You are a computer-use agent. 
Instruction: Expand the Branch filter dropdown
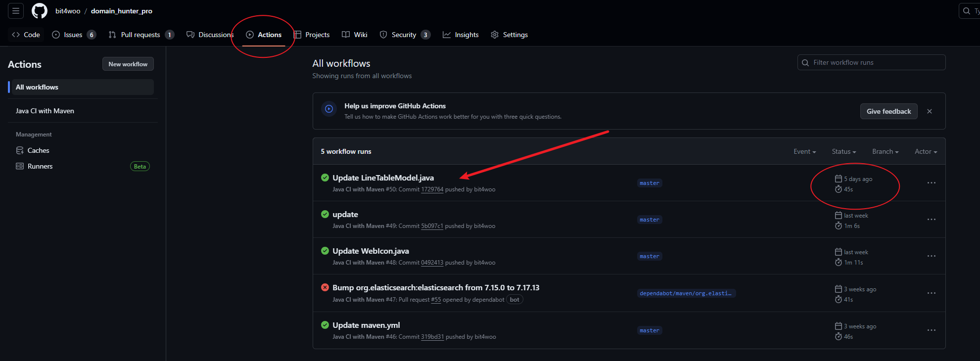click(x=886, y=151)
